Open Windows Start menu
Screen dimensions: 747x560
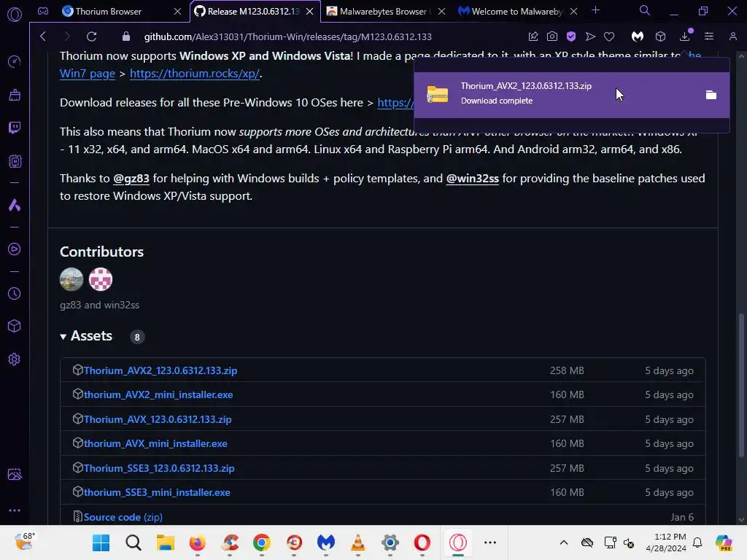101,542
